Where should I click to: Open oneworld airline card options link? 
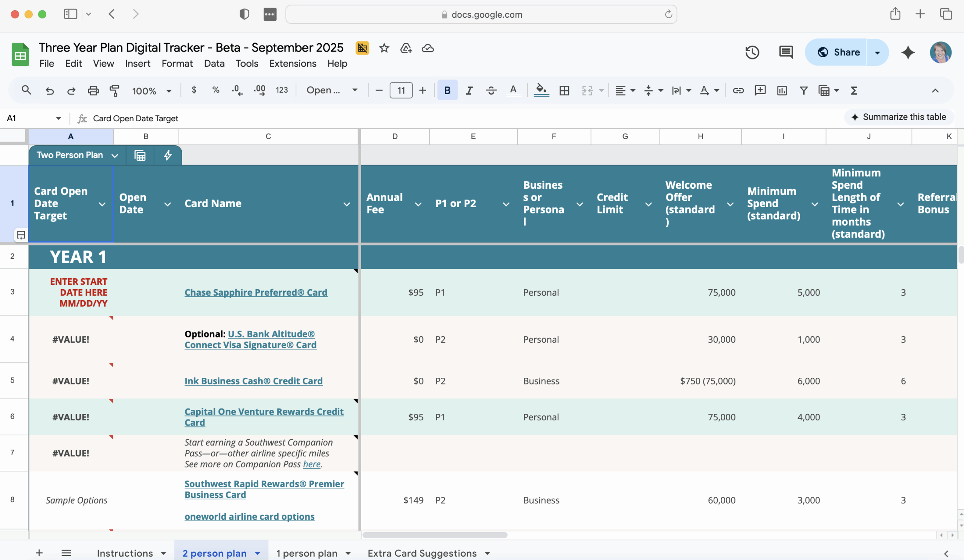tap(249, 516)
